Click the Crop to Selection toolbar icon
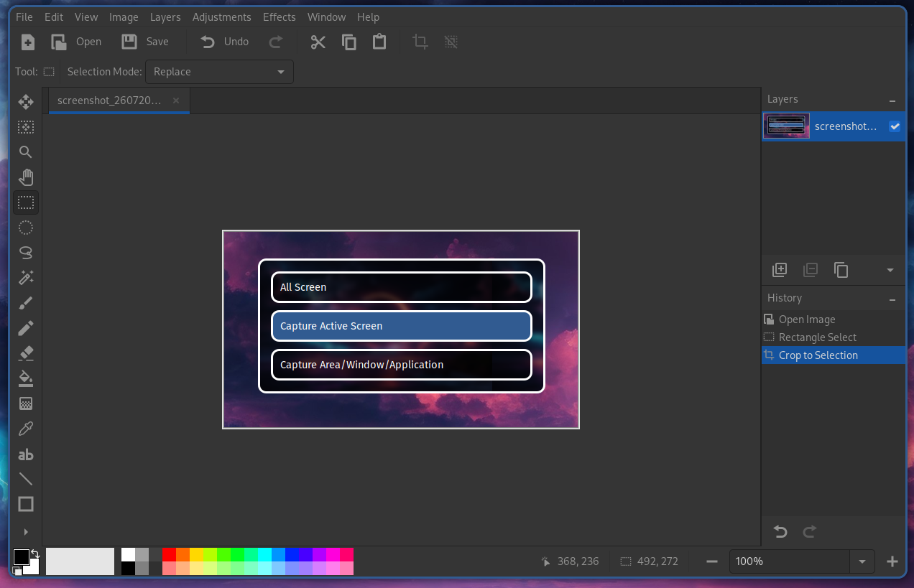The image size is (914, 588). (420, 42)
